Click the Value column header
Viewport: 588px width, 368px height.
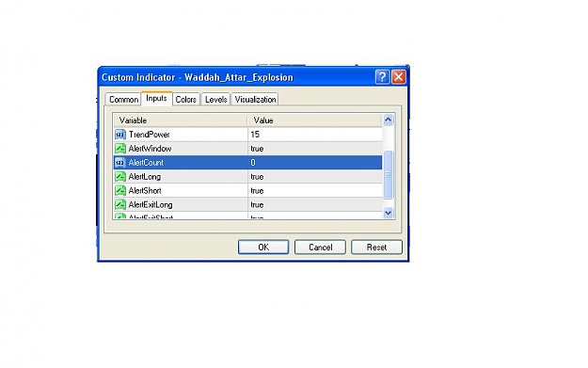pos(314,120)
